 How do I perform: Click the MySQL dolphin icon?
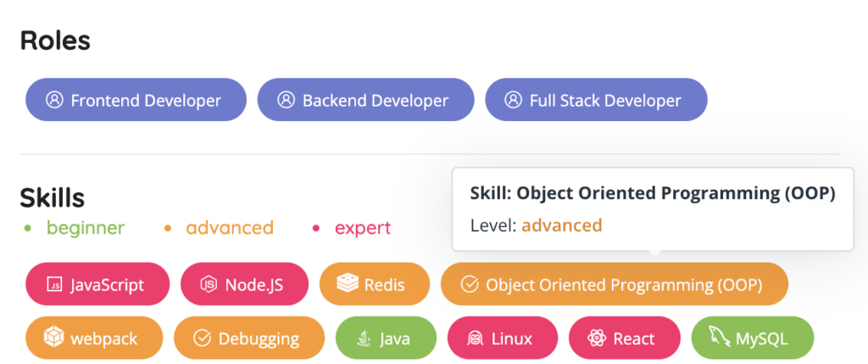pyautogui.click(x=720, y=339)
